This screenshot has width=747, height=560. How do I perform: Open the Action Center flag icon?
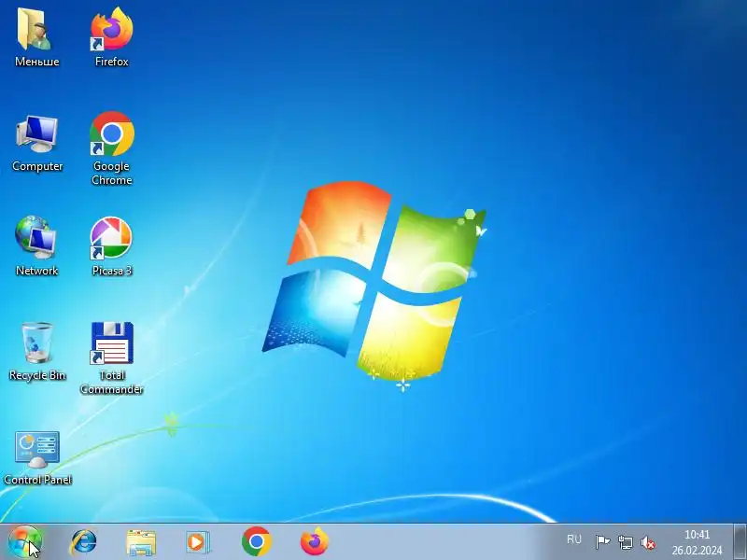tap(602, 542)
